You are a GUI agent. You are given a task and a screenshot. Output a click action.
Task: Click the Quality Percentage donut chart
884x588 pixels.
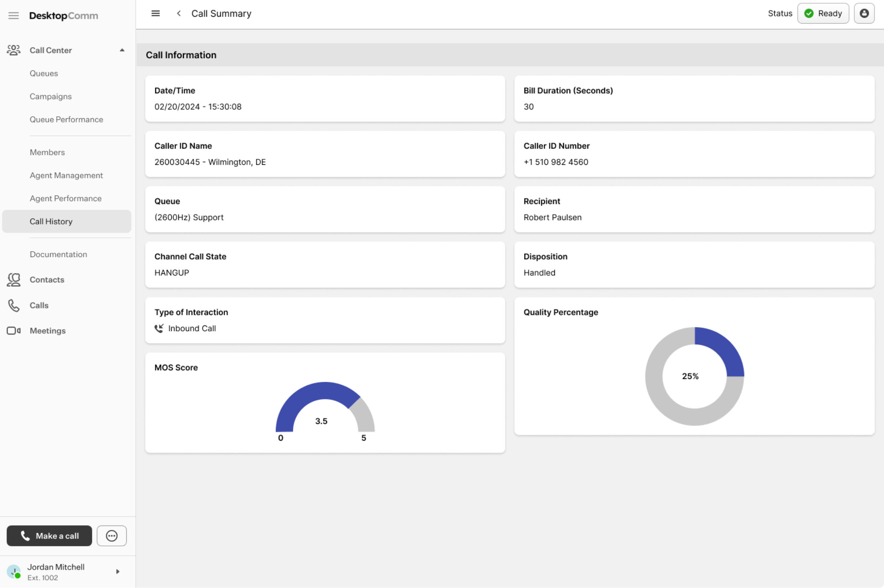694,376
